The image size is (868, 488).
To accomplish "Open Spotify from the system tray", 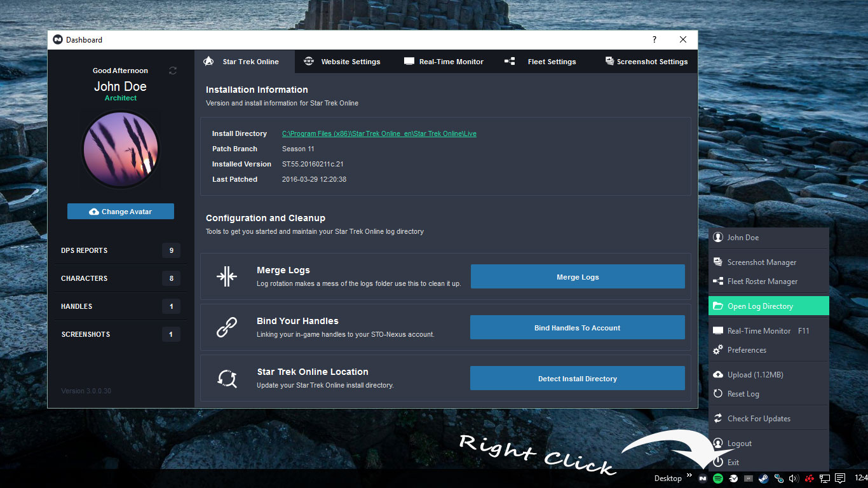I will pos(718,478).
